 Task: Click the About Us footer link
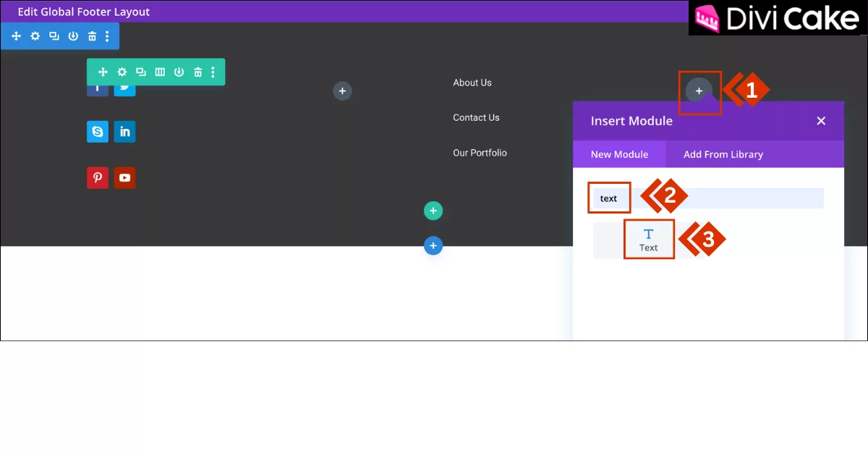(472, 83)
